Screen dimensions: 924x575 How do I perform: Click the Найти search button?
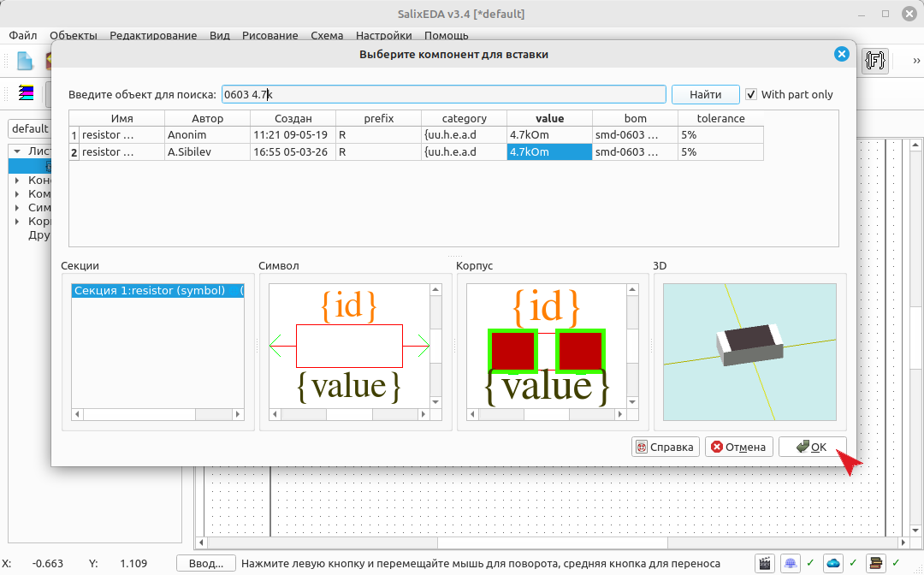pos(705,94)
